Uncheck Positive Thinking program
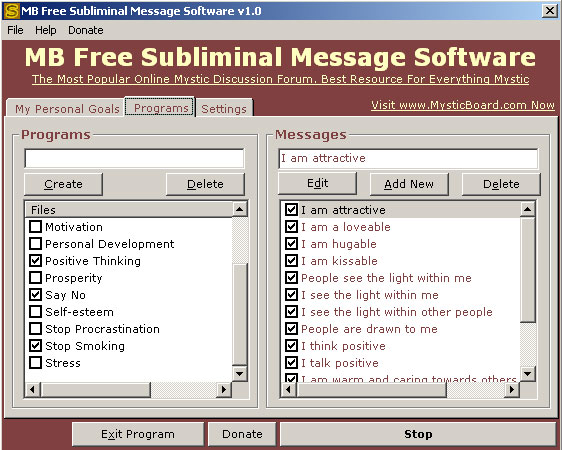The image size is (562, 450). pyautogui.click(x=35, y=260)
